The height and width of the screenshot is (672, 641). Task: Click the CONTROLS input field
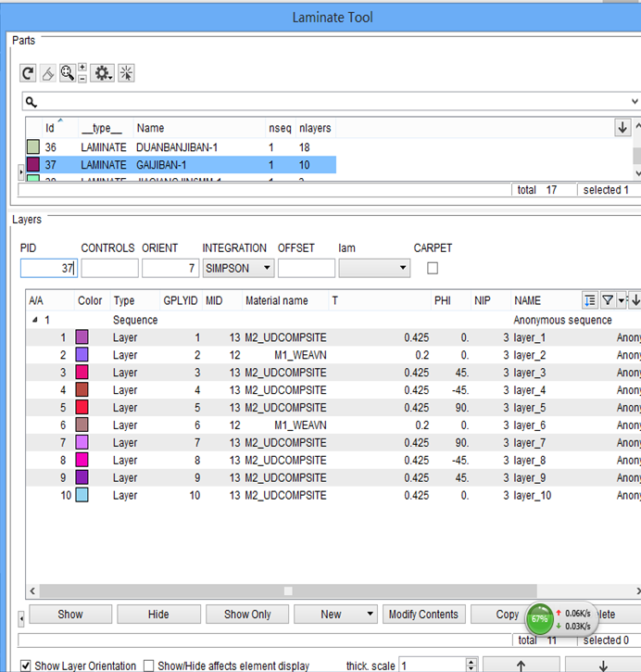point(109,268)
